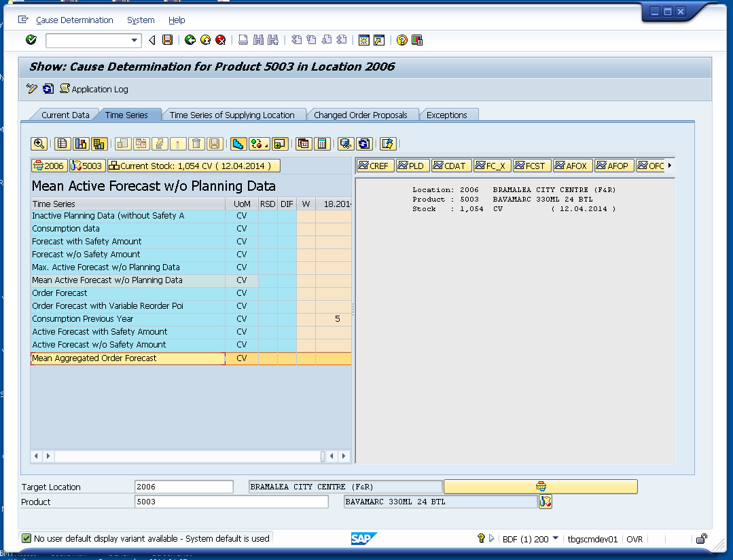Select the Time Series tab
This screenshot has width=733, height=560.
coord(126,115)
